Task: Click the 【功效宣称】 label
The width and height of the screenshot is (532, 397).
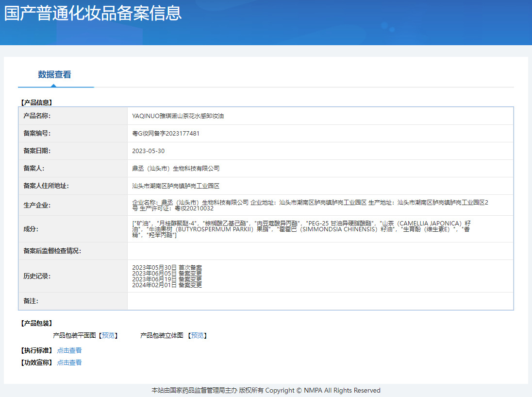Action: click(x=36, y=362)
